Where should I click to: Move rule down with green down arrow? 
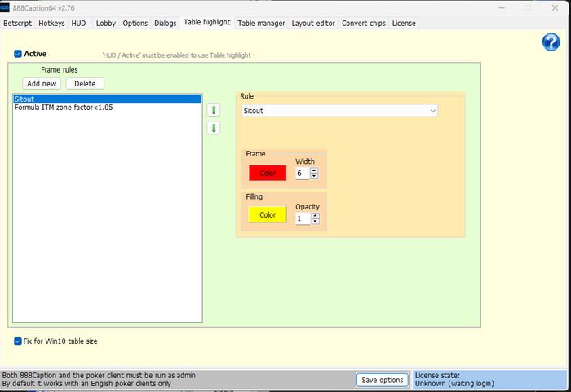click(x=214, y=128)
